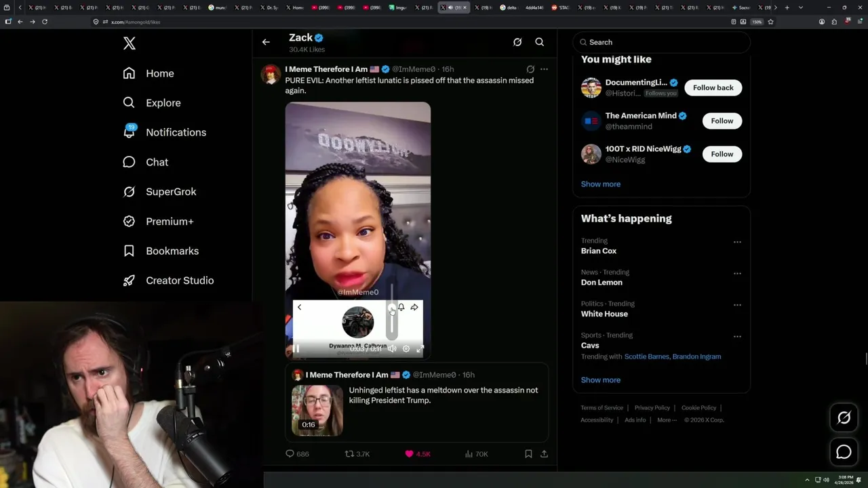Open Creator Studio in the sidebar
The image size is (868, 488).
tap(168, 281)
